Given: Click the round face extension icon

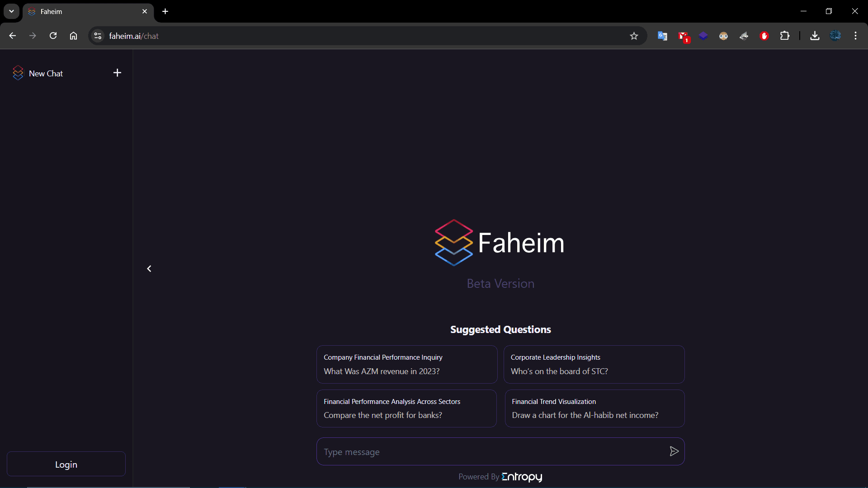Looking at the screenshot, I should click(723, 36).
